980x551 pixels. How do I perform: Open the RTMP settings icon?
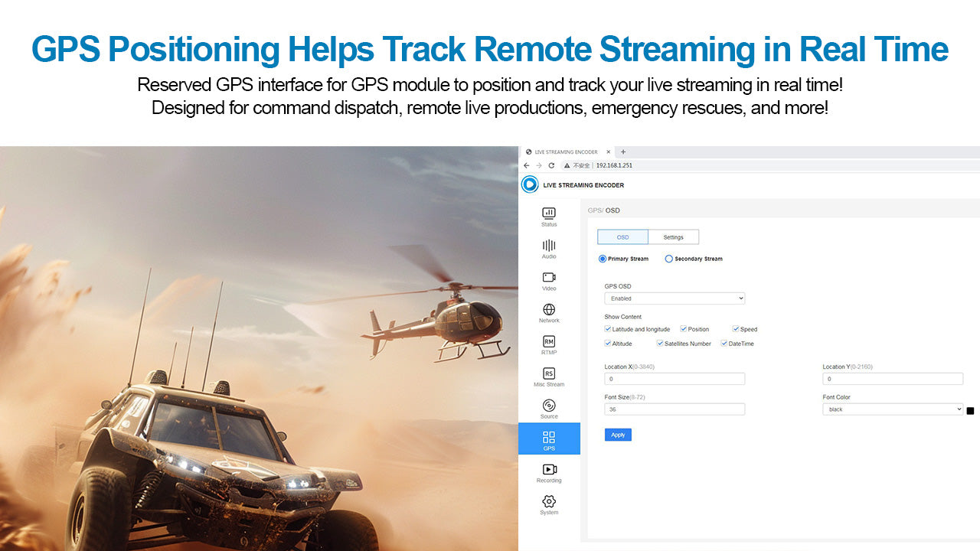(549, 342)
